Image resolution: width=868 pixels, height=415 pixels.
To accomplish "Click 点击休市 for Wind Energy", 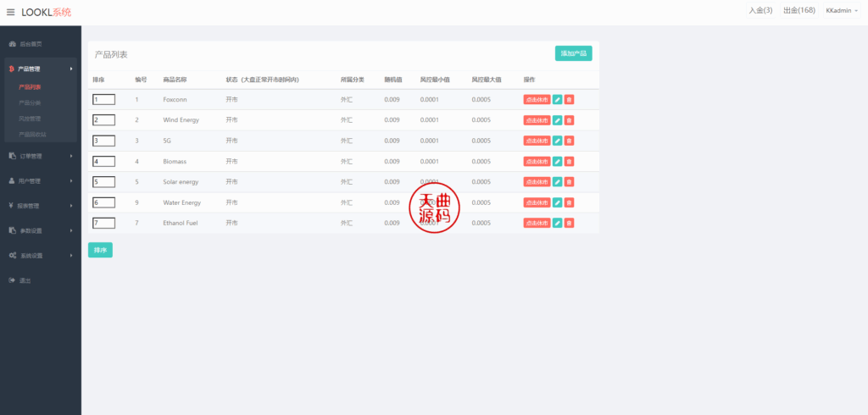I will click(537, 120).
